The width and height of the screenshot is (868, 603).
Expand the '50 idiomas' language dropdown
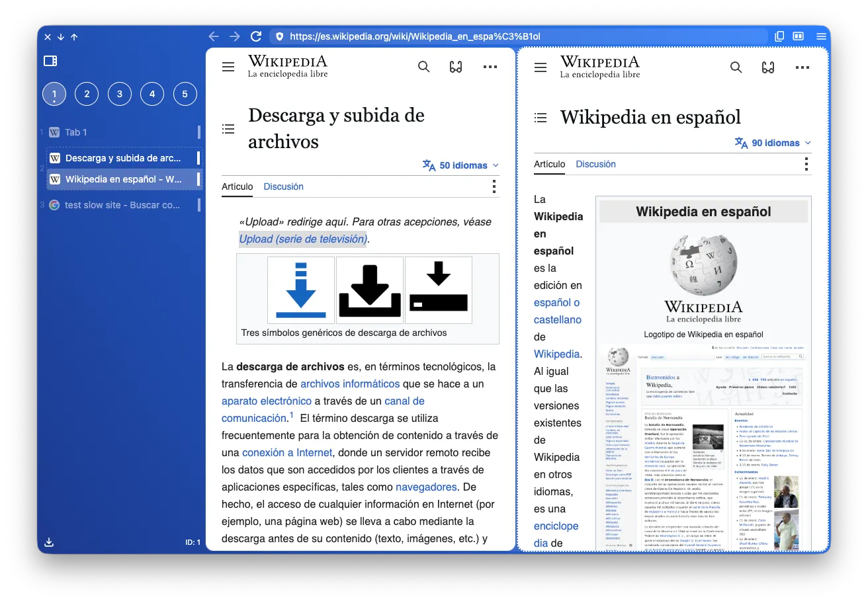(x=460, y=165)
